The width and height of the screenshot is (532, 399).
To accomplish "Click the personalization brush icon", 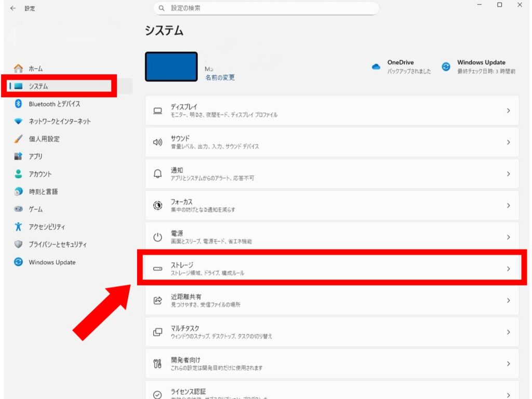I will click(x=18, y=139).
